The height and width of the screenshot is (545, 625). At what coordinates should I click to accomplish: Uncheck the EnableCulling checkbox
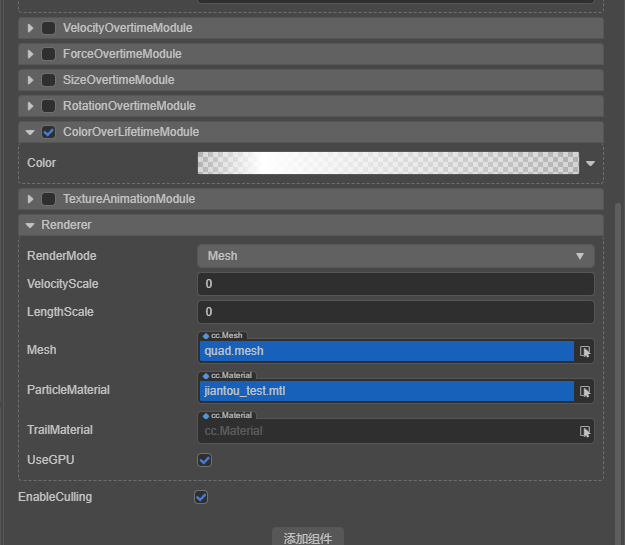[201, 497]
